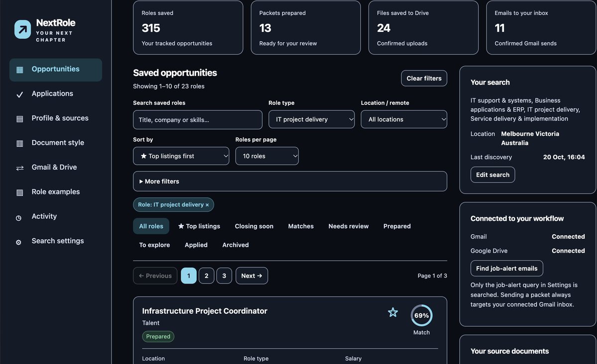Click the Profile & sources icon

(x=20, y=119)
